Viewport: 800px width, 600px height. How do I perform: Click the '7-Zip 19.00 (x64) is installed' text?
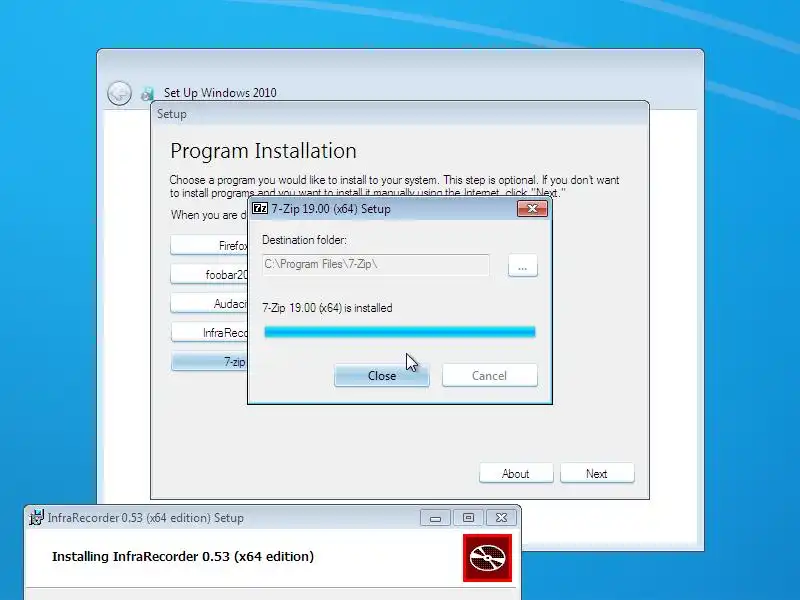(327, 308)
